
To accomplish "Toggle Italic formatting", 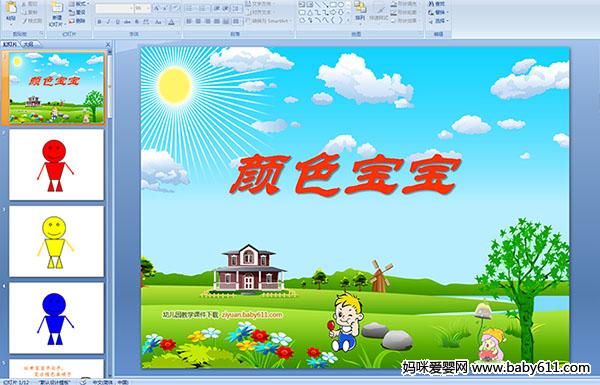I will click(x=108, y=22).
